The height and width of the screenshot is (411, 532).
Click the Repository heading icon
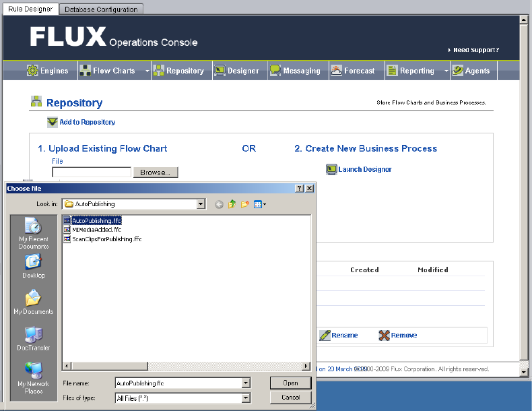36,101
